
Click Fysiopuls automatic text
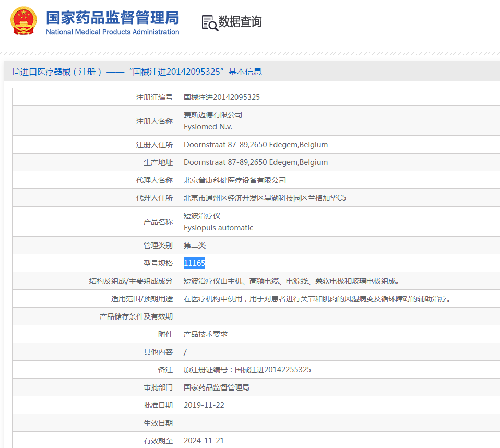[219, 228]
